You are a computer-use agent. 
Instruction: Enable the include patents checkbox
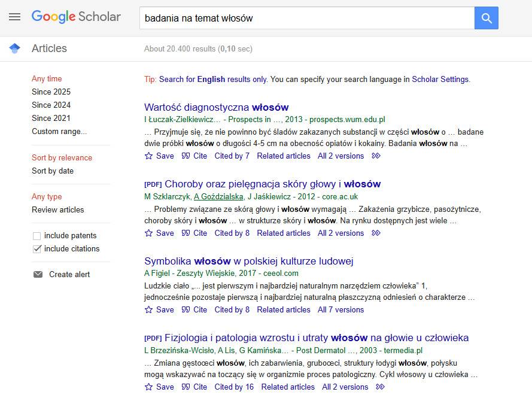click(x=37, y=236)
